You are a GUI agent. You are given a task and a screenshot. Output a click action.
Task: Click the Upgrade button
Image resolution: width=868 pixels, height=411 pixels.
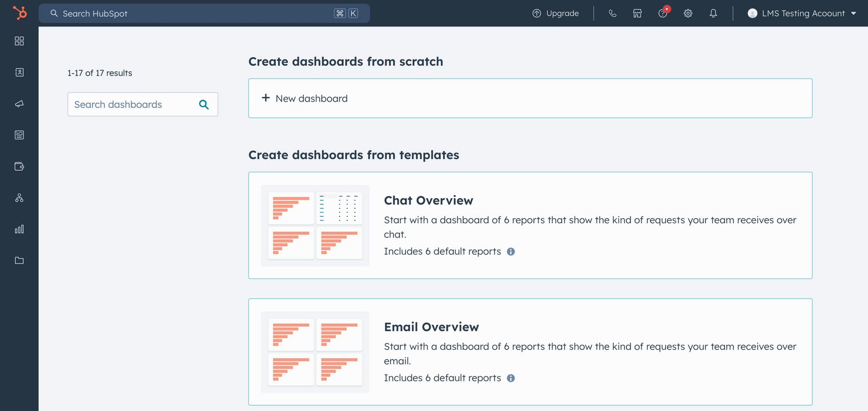(556, 13)
